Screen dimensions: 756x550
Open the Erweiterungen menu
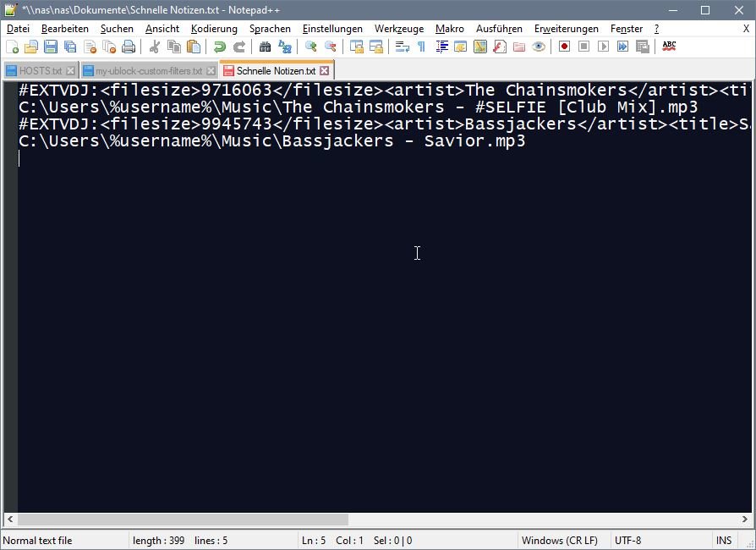tap(566, 29)
